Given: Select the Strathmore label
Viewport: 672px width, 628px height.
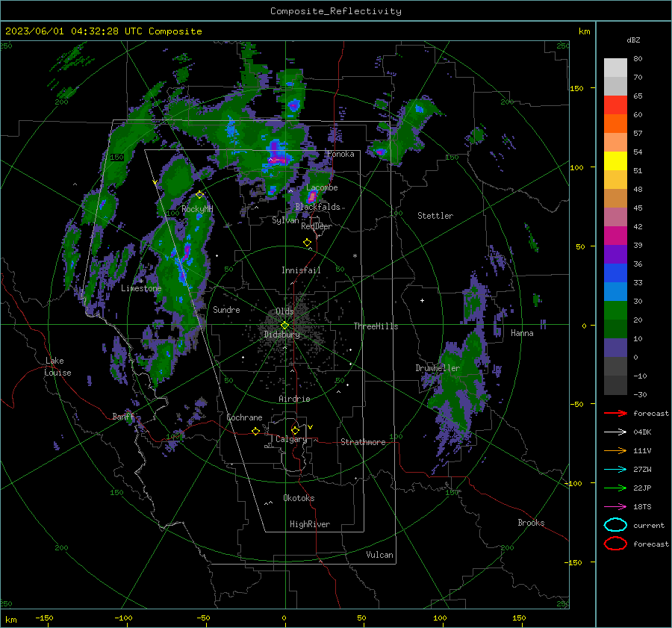Looking at the screenshot, I should click(x=363, y=442).
